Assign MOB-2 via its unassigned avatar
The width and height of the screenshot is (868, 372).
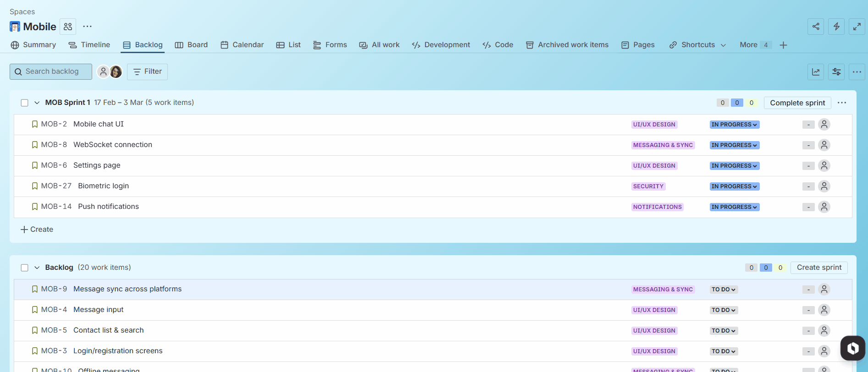coord(824,125)
